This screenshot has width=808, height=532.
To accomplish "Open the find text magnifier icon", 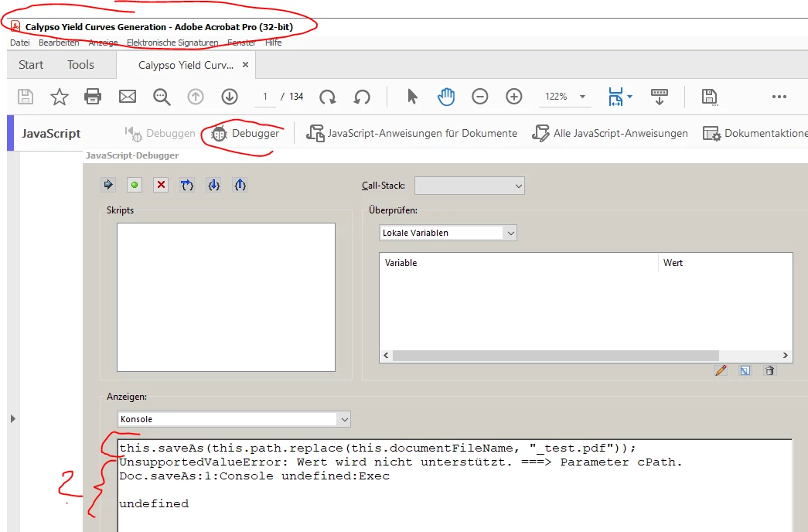I will point(162,97).
